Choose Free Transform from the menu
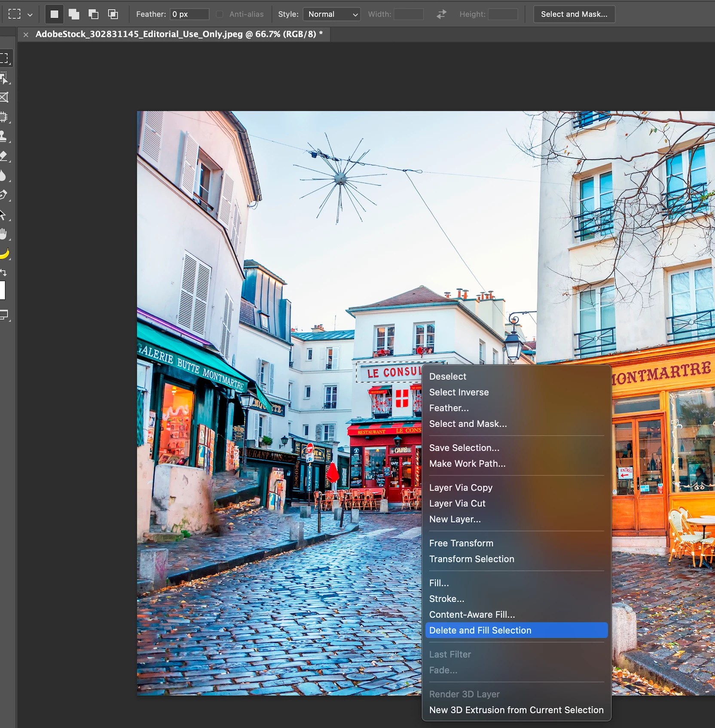Image resolution: width=715 pixels, height=728 pixels. click(516, 543)
